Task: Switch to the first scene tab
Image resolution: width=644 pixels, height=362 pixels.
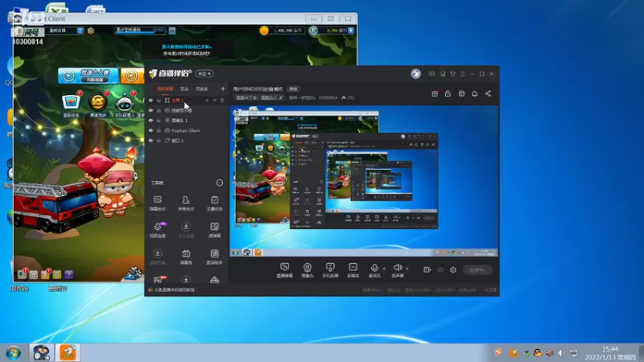Action: pyautogui.click(x=165, y=88)
